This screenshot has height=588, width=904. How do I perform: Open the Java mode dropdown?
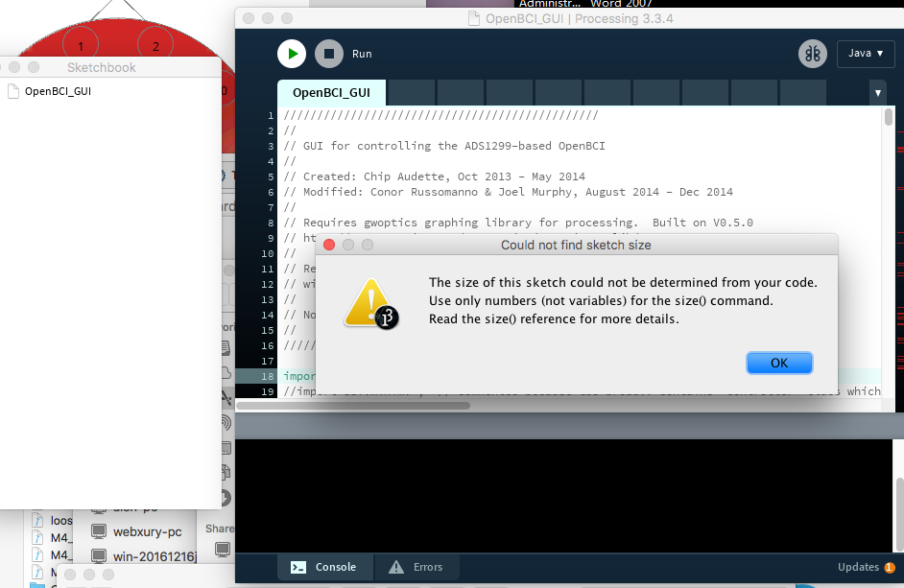tap(865, 54)
